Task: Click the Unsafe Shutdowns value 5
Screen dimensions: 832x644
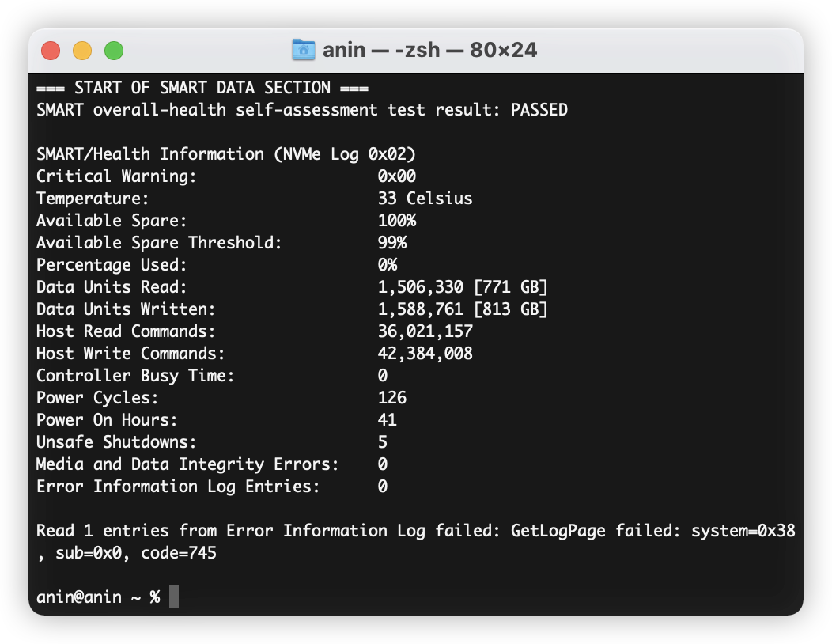Action: click(x=383, y=442)
